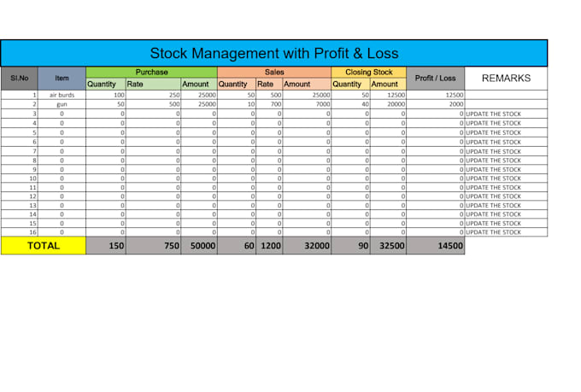Screen dimensions: 581x392
Task: Select total closing amount 32500
Action: [388, 246]
